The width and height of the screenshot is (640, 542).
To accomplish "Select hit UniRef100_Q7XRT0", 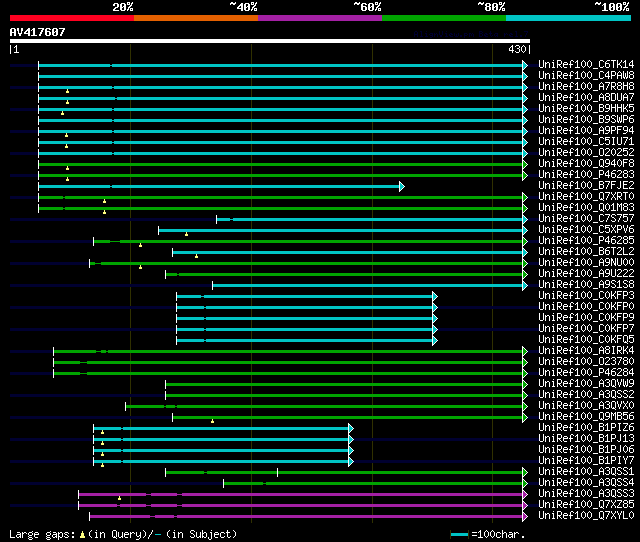I will [x=586, y=197].
